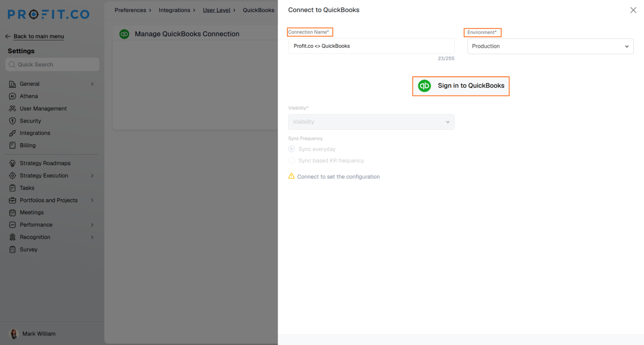Expand the Strategy Execution chevron
644x345 pixels.
92,176
